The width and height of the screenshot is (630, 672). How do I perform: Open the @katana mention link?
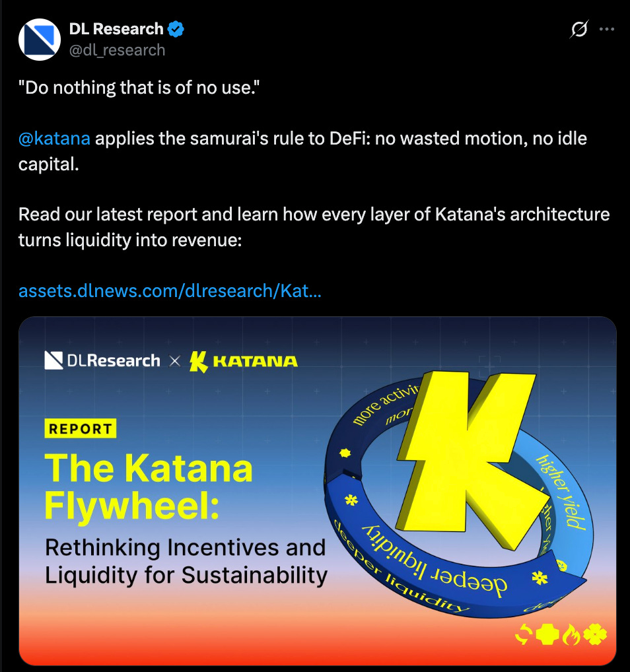[54, 139]
